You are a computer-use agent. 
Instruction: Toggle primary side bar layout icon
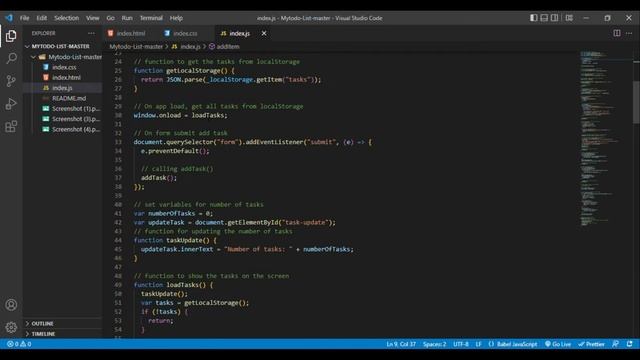(533, 18)
